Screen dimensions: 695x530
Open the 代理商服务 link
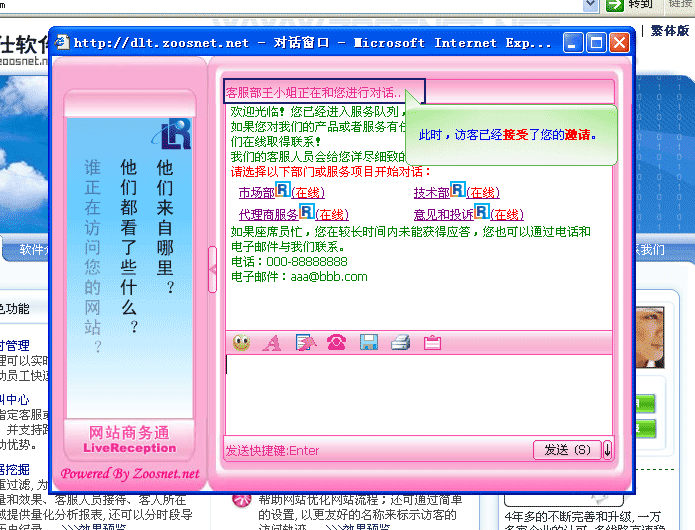coord(268,214)
